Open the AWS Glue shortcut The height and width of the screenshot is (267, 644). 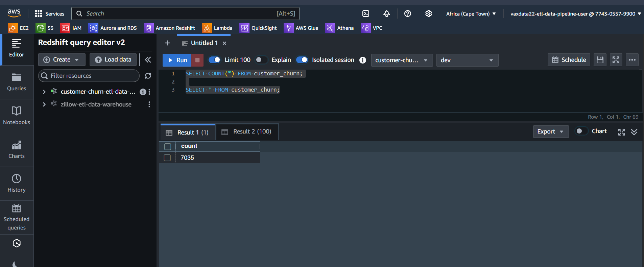coord(301,28)
